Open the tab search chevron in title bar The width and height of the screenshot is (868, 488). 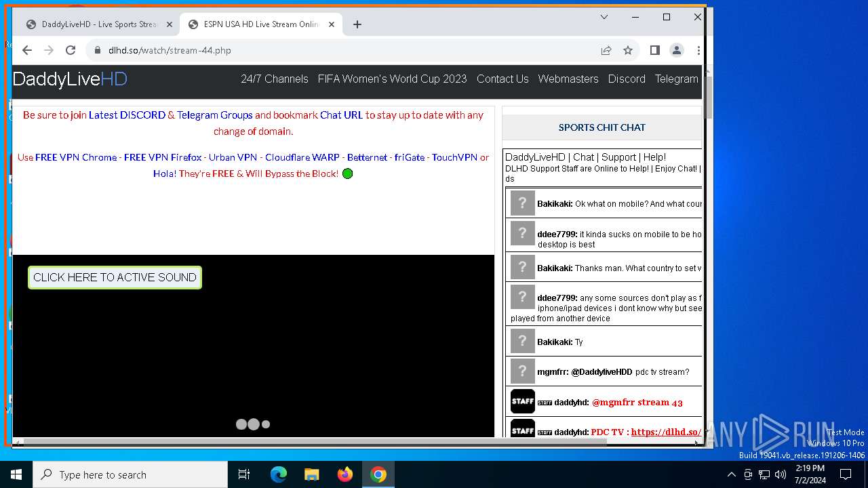coord(604,17)
